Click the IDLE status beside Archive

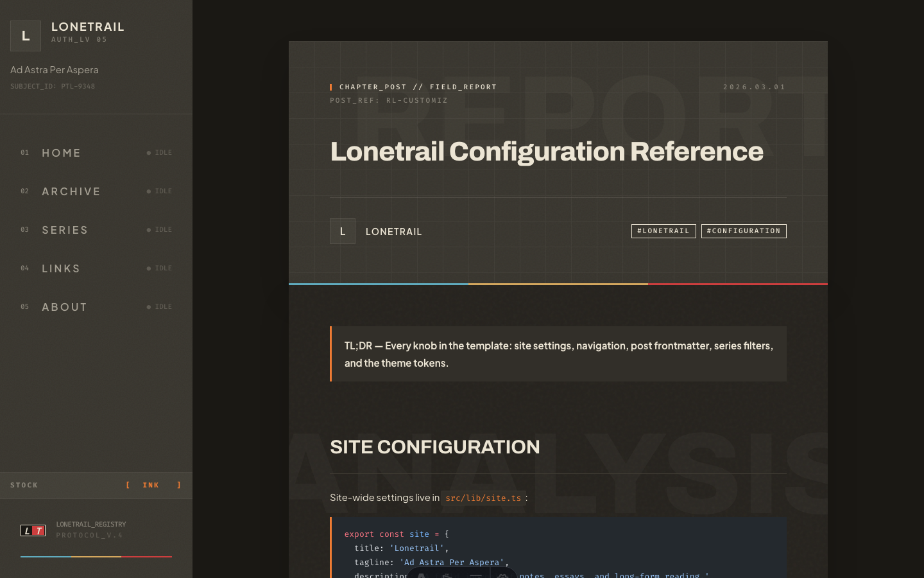[x=159, y=191]
